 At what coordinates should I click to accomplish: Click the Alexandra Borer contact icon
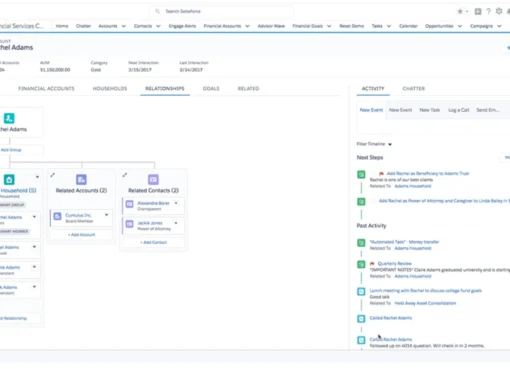[130, 204]
